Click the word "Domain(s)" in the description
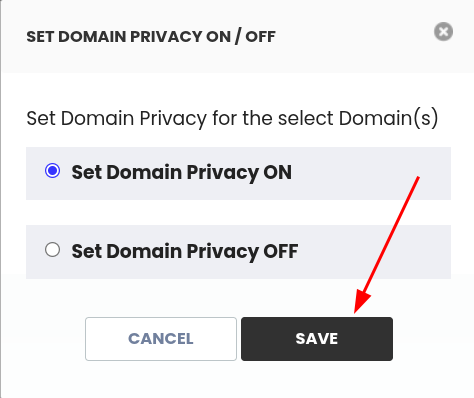Screen dimensions: 474x398 pos(388,119)
